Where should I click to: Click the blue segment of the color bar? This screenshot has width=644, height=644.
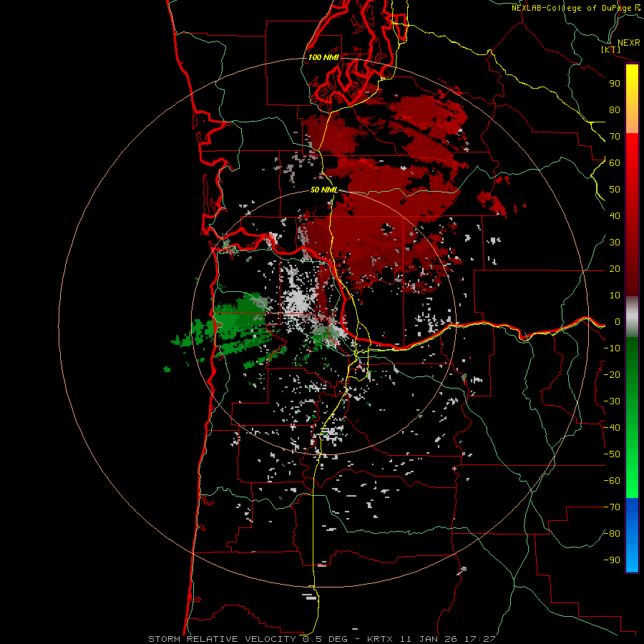pos(632,535)
